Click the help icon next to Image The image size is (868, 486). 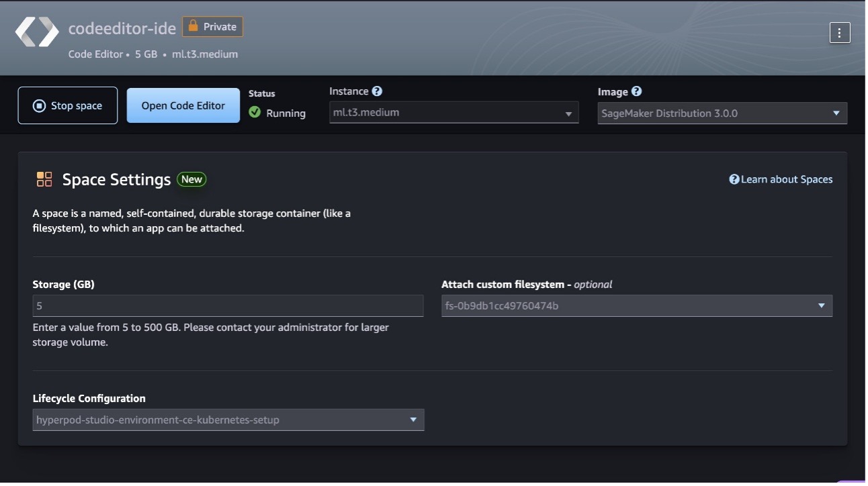tap(636, 91)
